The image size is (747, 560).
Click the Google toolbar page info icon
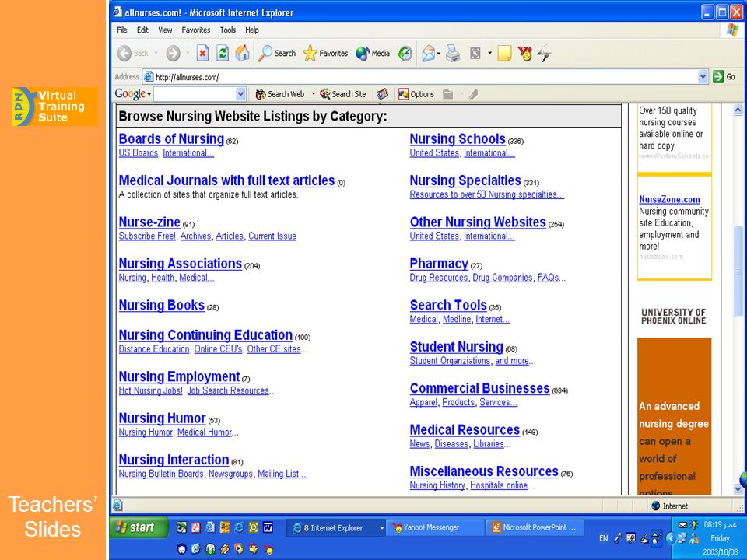click(x=383, y=94)
